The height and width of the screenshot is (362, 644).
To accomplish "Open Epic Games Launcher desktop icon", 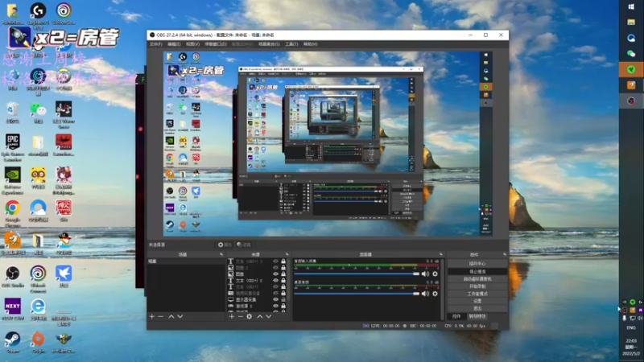I will 13,147.
